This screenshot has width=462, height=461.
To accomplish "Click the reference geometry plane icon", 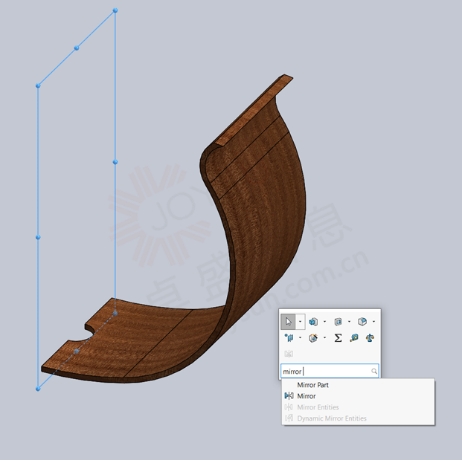I will click(289, 338).
